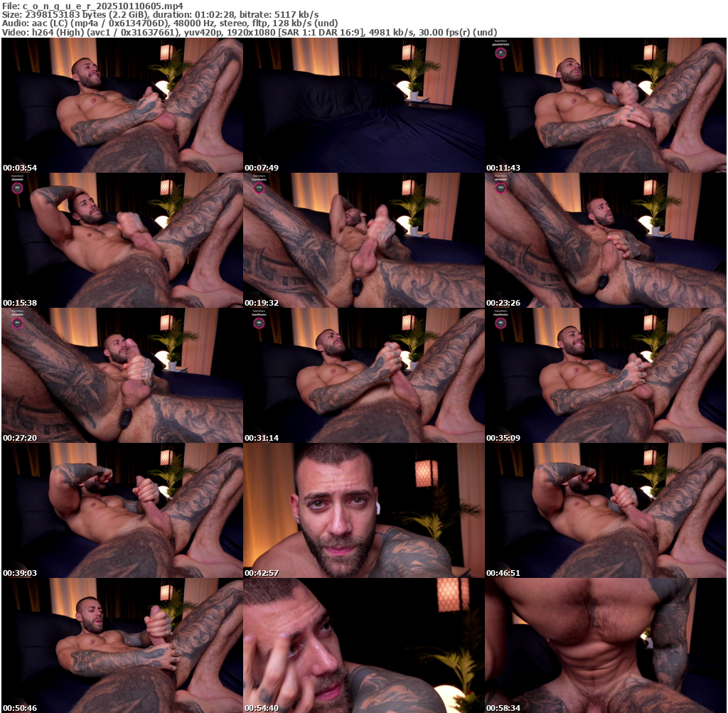Pick the thumbnail stamped 00:39:03
The image size is (728, 713).
click(122, 510)
